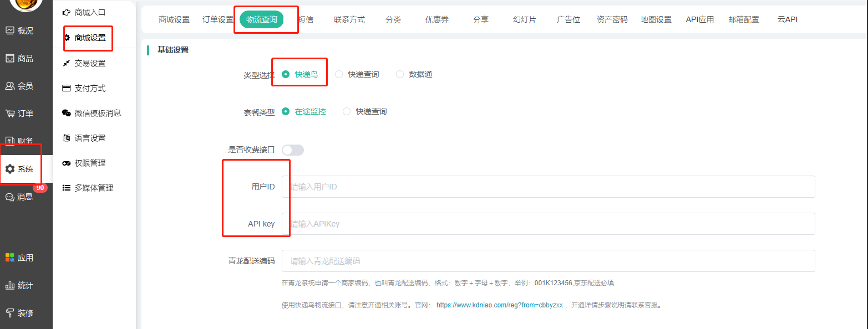
Task: Select 快递查询 under 套餐类型
Action: pyautogui.click(x=347, y=111)
